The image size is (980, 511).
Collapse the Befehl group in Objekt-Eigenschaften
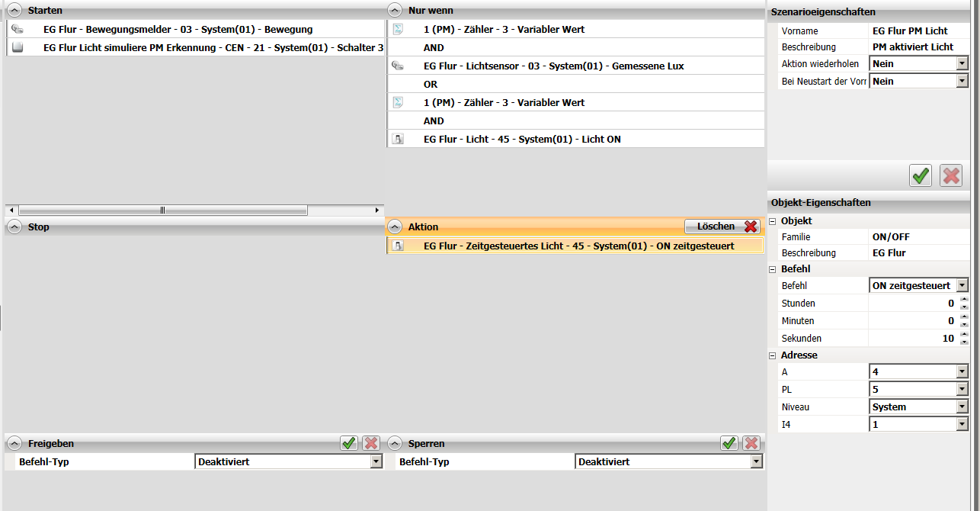[773, 268]
